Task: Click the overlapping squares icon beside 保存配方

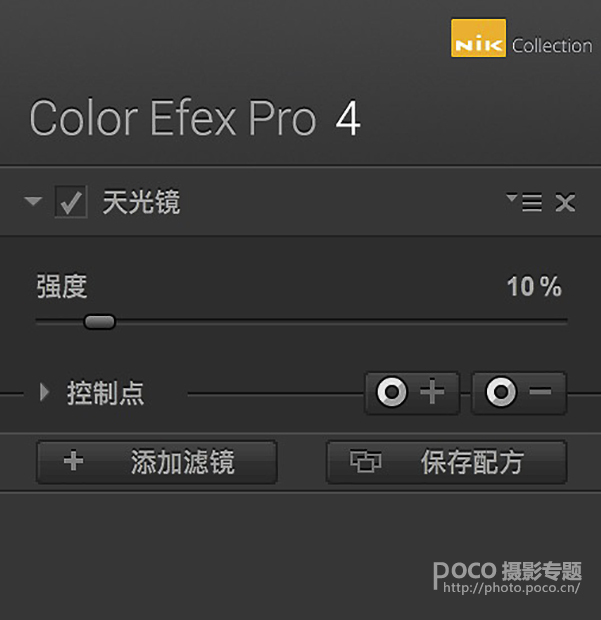Action: pyautogui.click(x=366, y=462)
